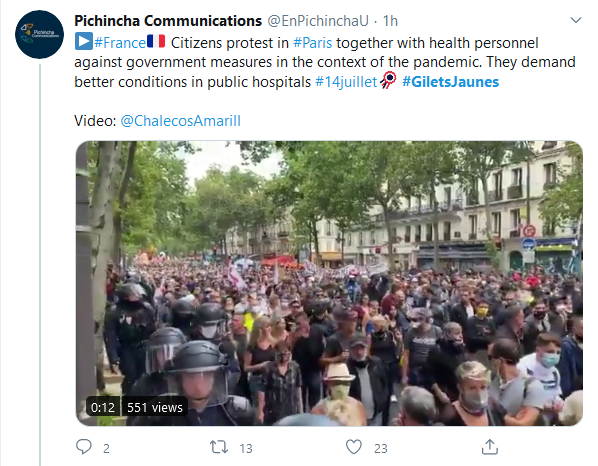The image size is (598, 466).
Task: Click the 551 views label
Action: pyautogui.click(x=155, y=407)
